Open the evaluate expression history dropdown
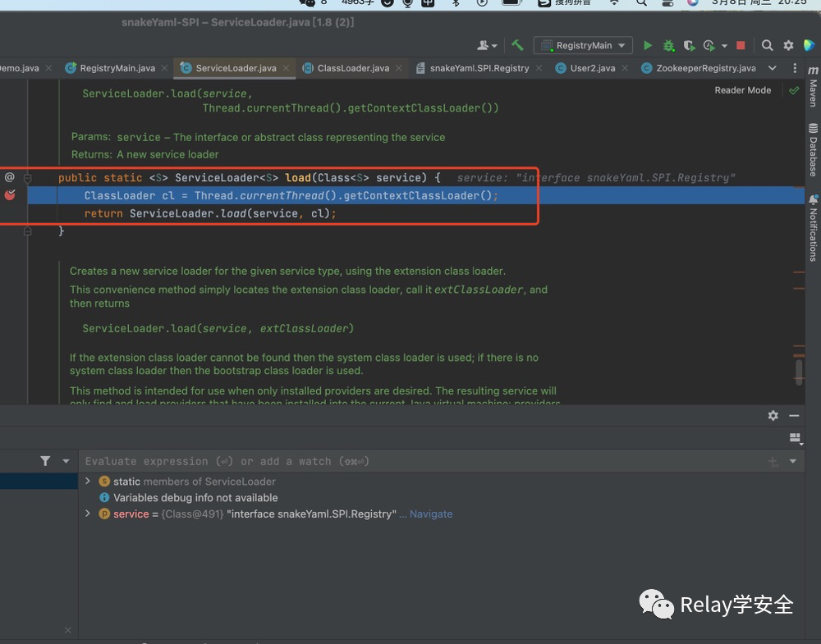This screenshot has height=644, width=821. click(x=793, y=461)
